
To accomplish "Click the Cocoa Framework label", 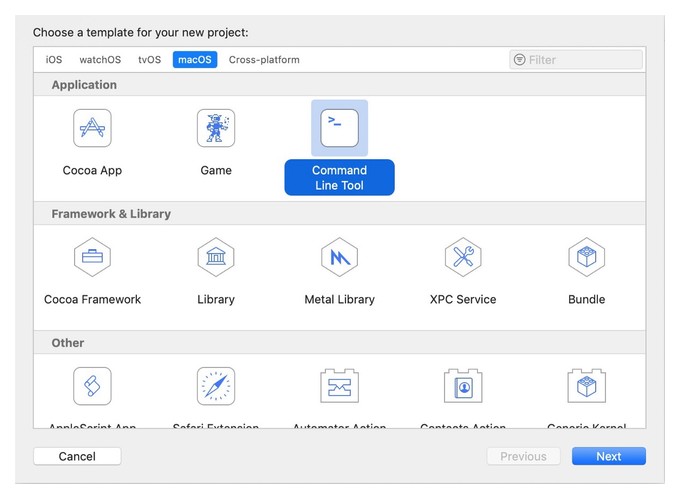I will pos(92,299).
